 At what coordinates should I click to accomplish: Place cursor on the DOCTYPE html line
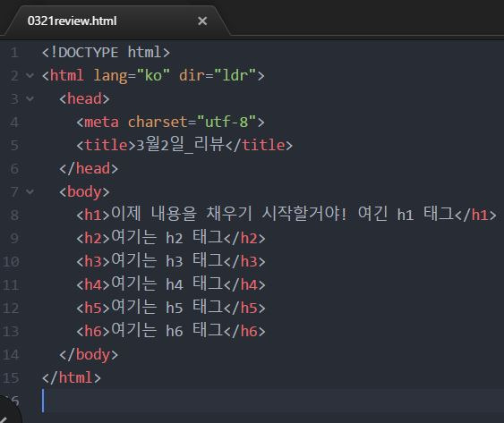[106, 52]
